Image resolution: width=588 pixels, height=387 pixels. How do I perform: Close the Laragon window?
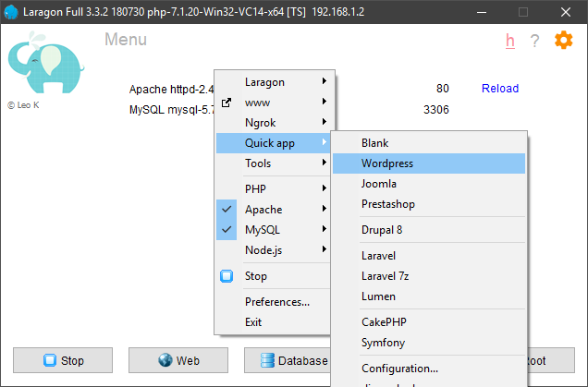click(x=566, y=12)
